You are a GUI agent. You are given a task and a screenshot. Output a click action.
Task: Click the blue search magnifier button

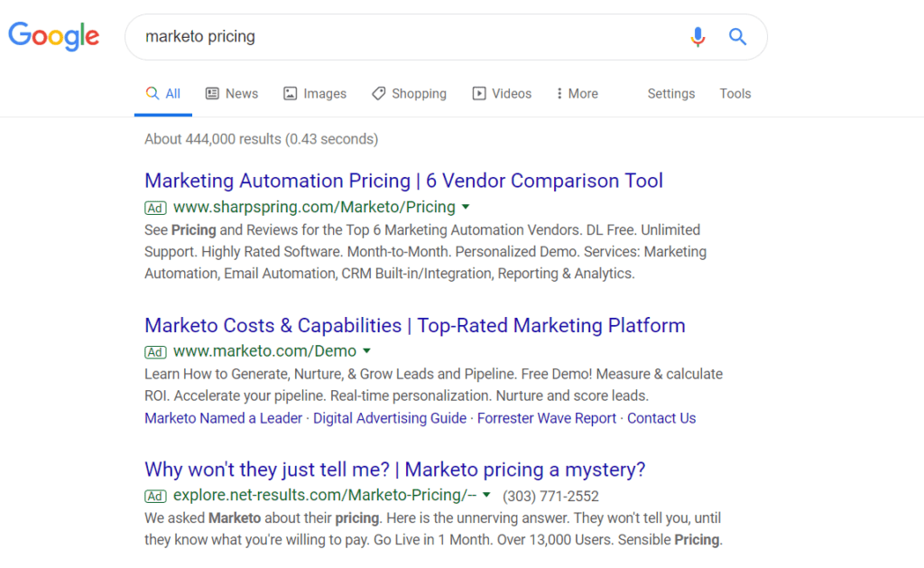tap(737, 36)
